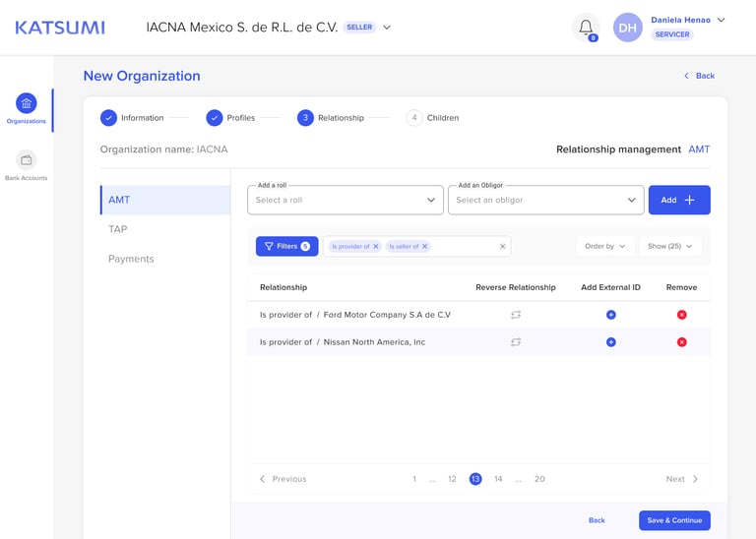Add external ID for Nissan North America
Viewport: 756px width, 539px height.
[x=610, y=342]
